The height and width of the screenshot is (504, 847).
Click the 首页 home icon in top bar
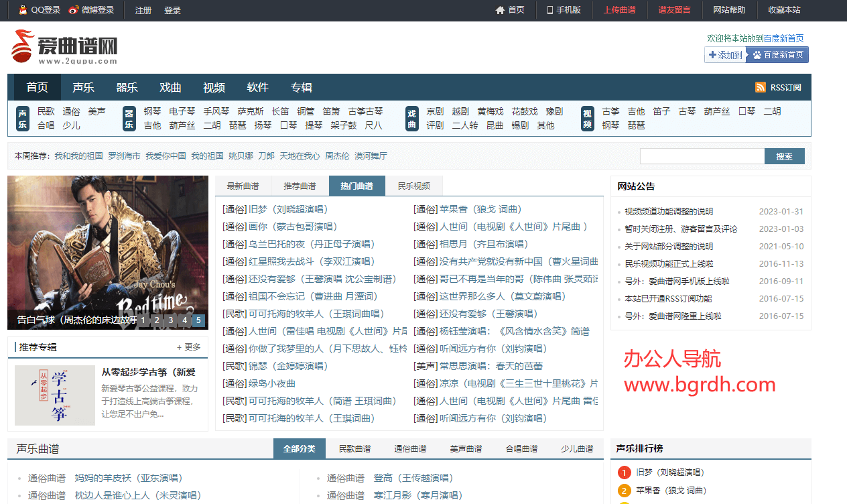500,10
